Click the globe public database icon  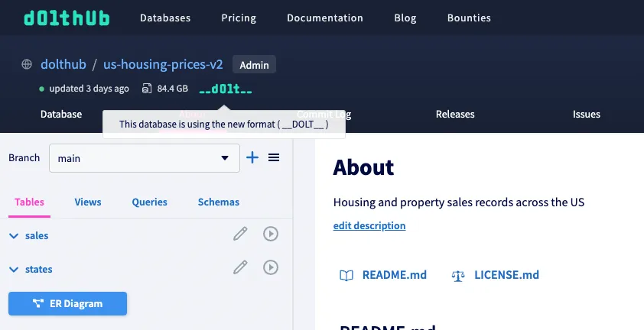tap(27, 65)
